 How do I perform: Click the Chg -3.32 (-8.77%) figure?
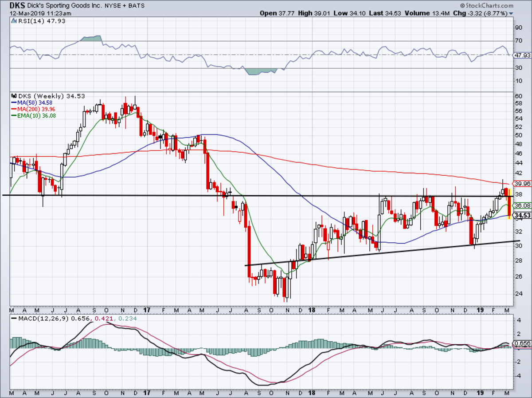click(479, 13)
